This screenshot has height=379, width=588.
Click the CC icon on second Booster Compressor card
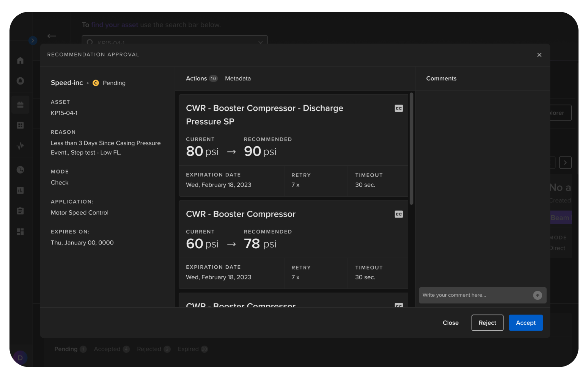pos(399,214)
